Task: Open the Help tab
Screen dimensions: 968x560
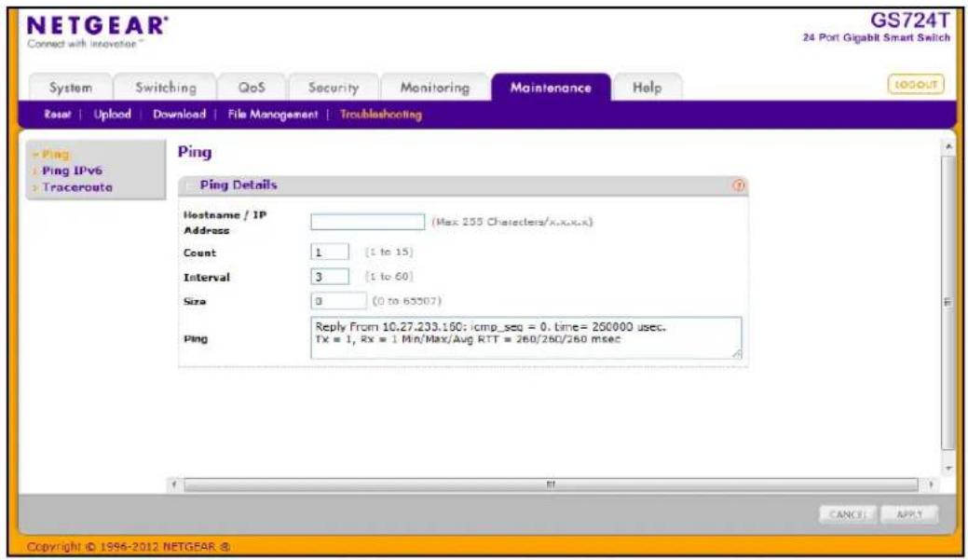Action: (x=647, y=88)
